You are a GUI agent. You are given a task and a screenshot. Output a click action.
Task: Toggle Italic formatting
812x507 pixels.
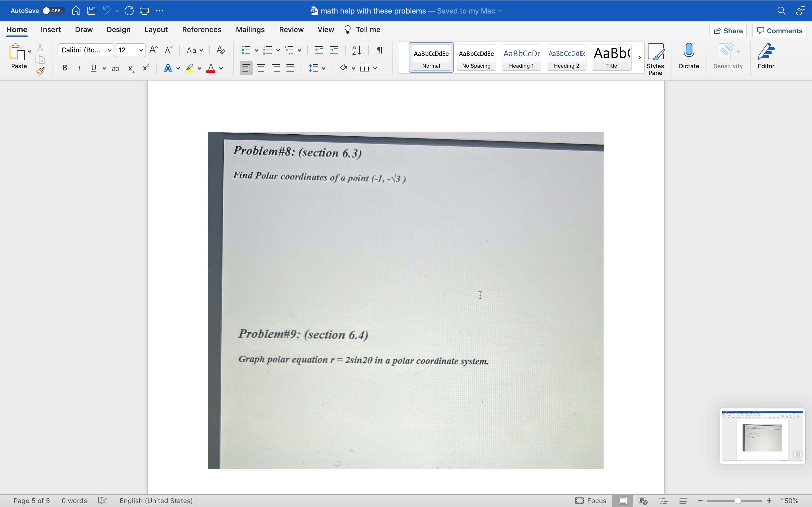click(x=79, y=68)
